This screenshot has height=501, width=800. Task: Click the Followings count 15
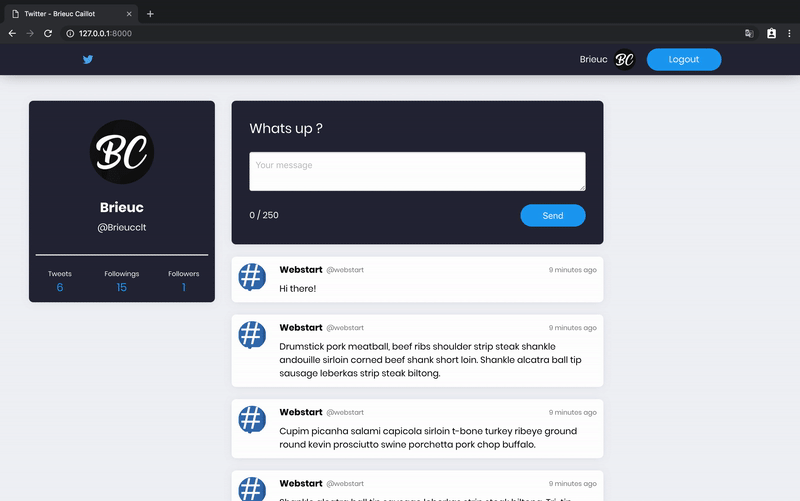coord(121,287)
